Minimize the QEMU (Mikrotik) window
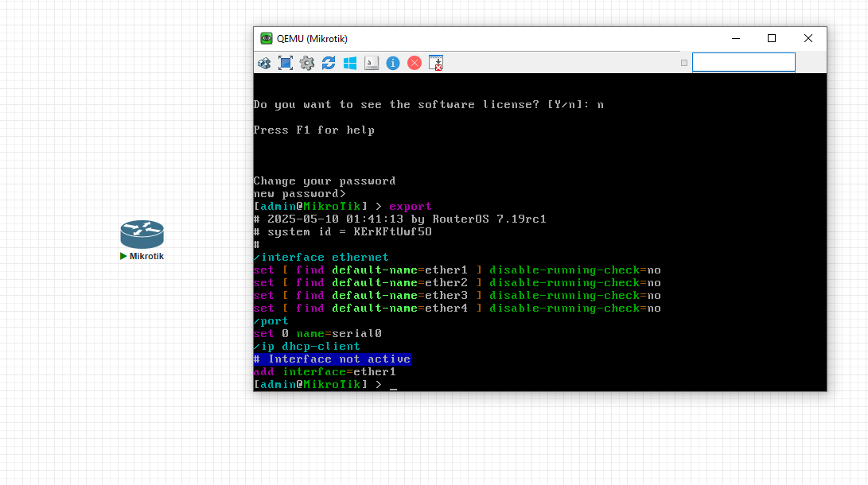This screenshot has height=485, width=868. pyautogui.click(x=736, y=38)
